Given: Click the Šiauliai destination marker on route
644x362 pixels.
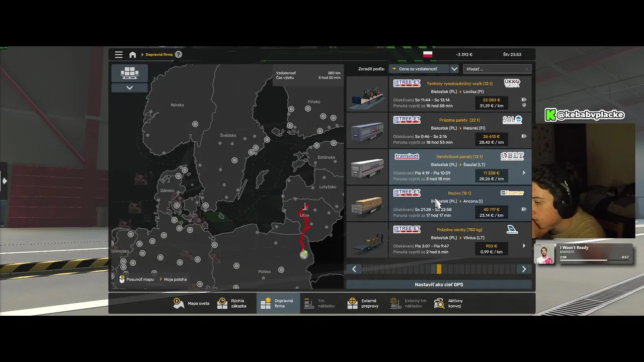Looking at the screenshot, I should 304,206.
